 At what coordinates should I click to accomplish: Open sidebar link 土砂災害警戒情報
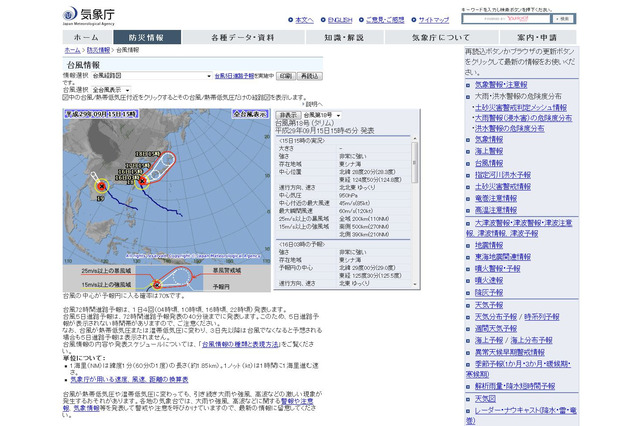tap(503, 186)
